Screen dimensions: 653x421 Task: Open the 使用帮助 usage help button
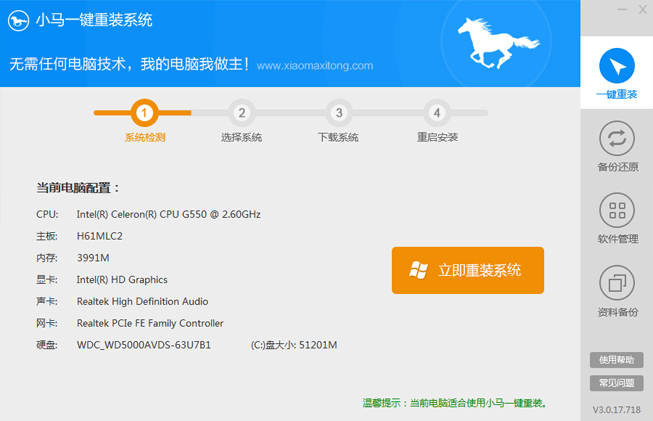pyautogui.click(x=616, y=360)
